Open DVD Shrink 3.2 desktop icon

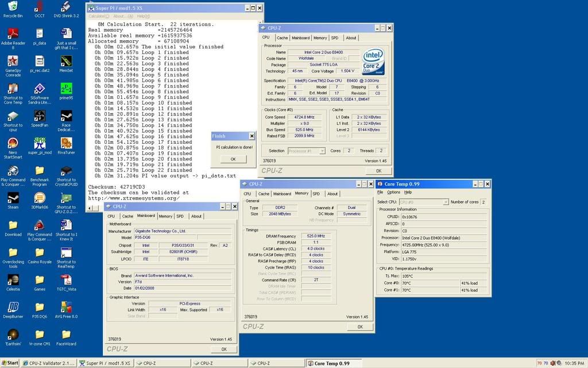coord(66,7)
